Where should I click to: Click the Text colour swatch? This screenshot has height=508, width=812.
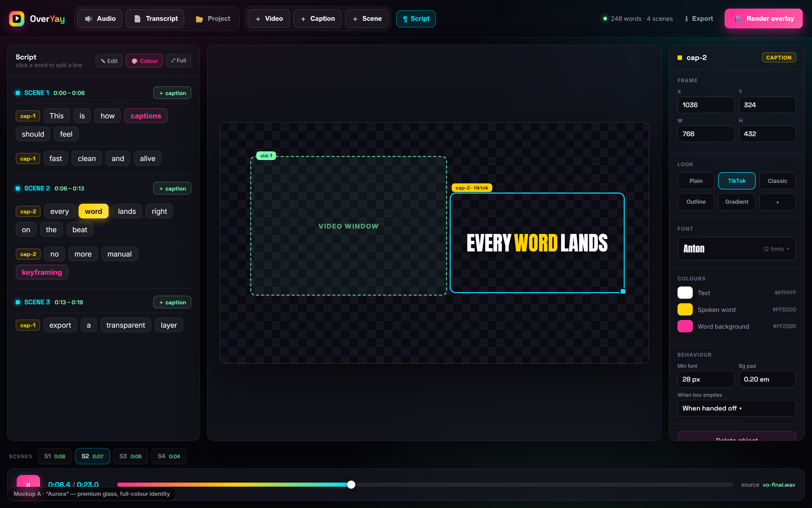[685, 293]
